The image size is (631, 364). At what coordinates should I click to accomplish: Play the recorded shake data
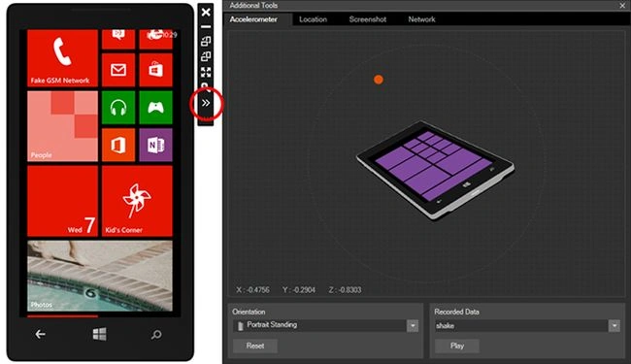457,346
